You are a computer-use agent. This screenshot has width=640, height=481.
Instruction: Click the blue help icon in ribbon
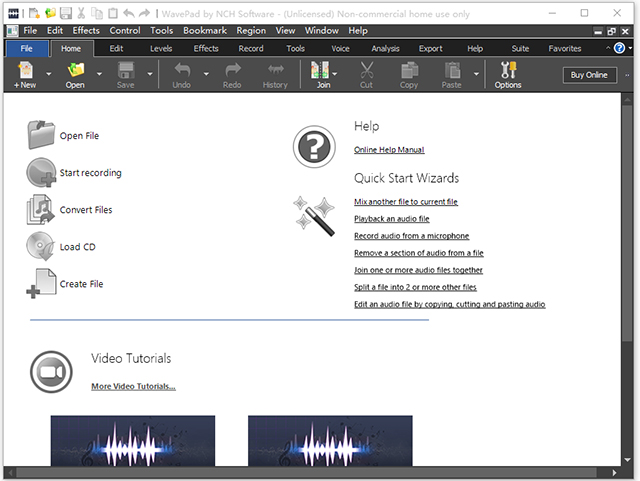click(x=620, y=48)
